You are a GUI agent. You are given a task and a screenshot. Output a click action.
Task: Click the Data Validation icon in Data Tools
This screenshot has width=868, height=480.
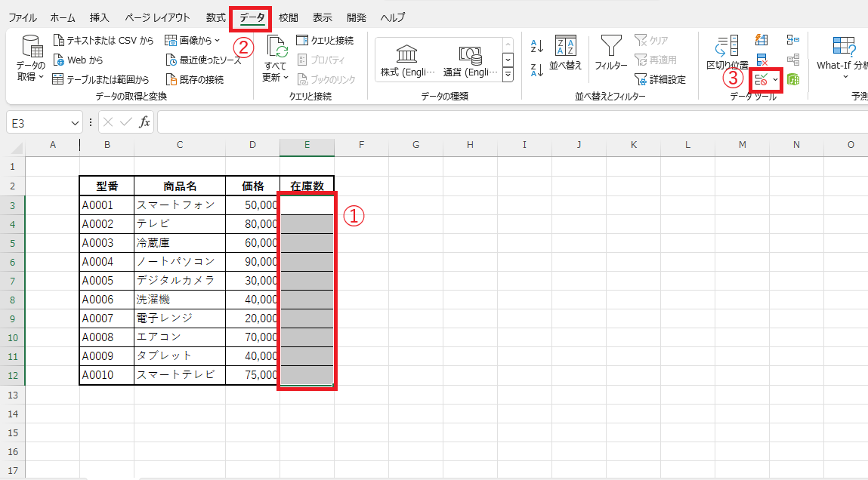[x=761, y=79]
